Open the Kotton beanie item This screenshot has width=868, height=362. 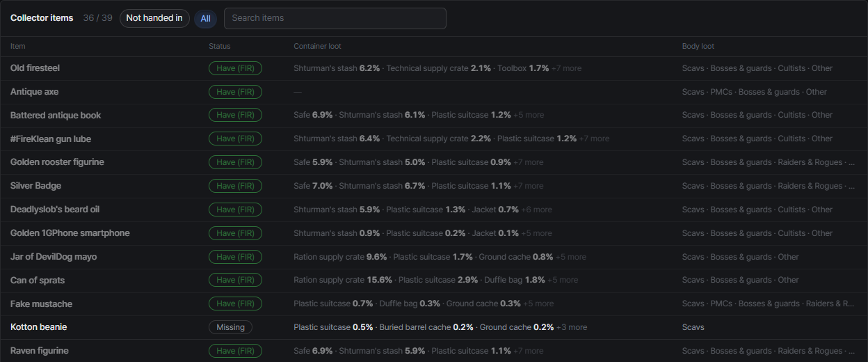(38, 327)
